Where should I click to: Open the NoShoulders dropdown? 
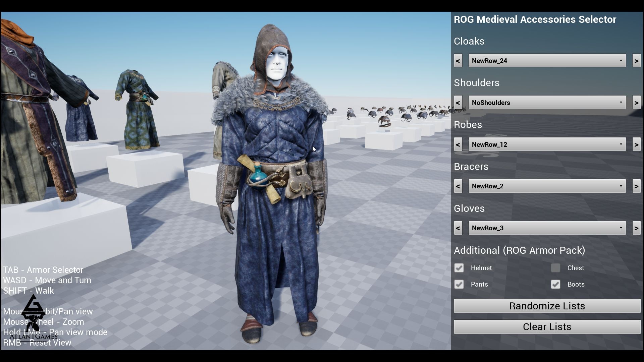tap(547, 103)
